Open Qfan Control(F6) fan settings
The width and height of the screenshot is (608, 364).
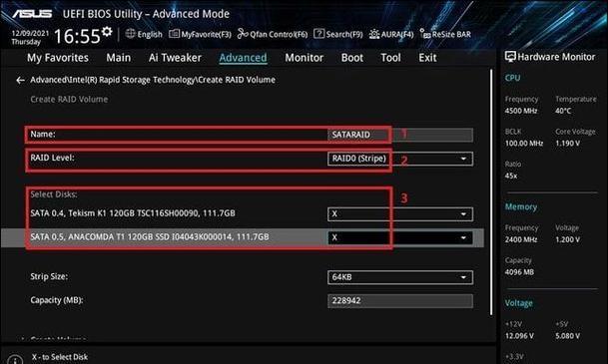point(273,34)
